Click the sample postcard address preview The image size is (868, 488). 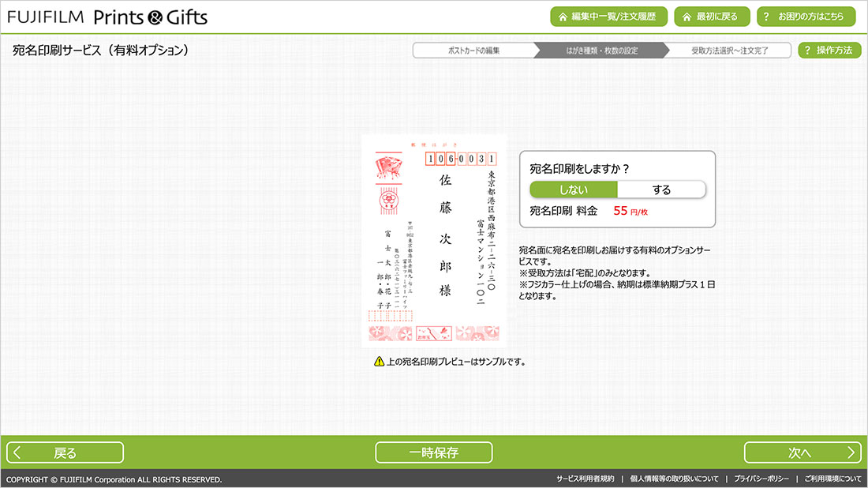[434, 241]
